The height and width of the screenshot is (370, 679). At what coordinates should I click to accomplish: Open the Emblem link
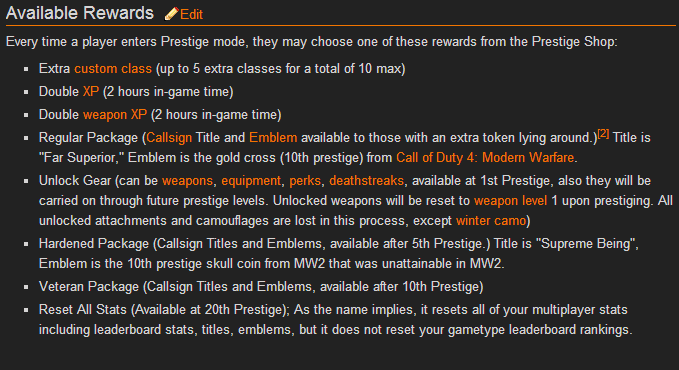[273, 137]
